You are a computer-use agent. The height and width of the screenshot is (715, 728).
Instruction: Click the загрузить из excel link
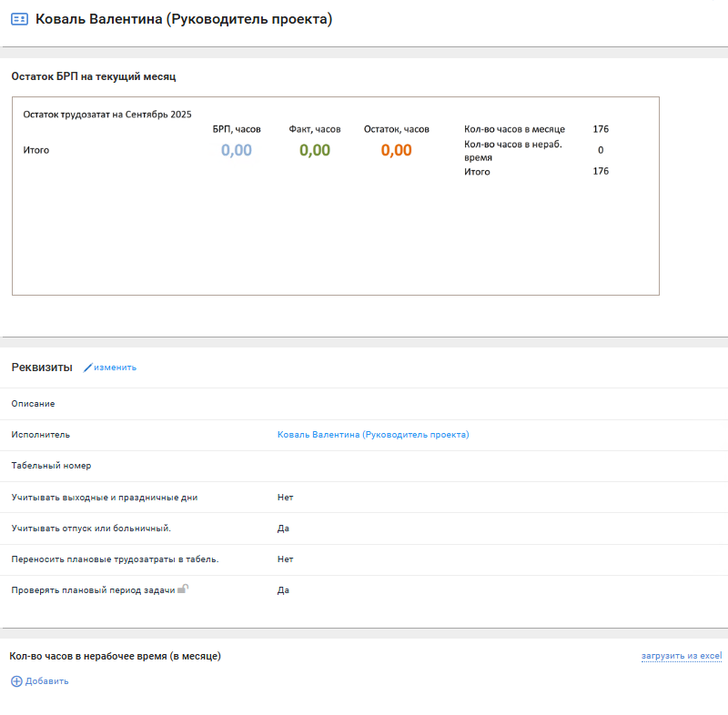681,655
